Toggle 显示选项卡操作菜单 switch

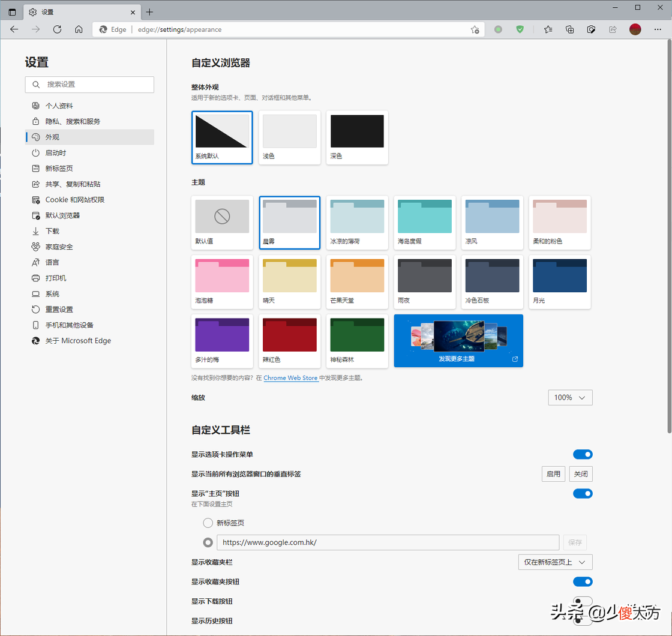(x=583, y=454)
